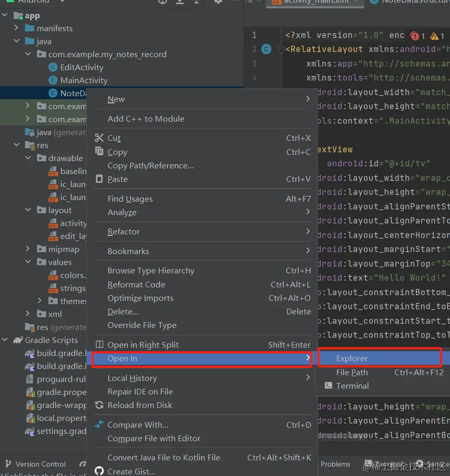Click the Version Control branch icon

coord(8,464)
